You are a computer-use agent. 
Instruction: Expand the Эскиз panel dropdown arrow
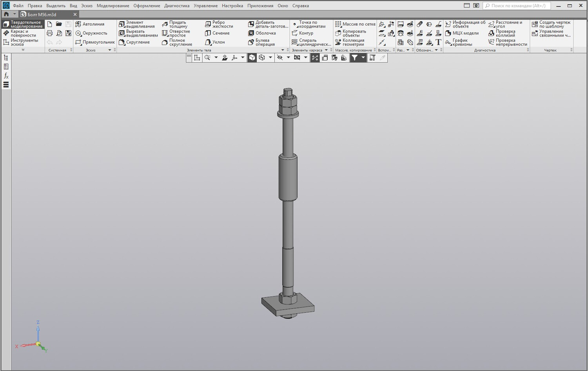pyautogui.click(x=110, y=50)
